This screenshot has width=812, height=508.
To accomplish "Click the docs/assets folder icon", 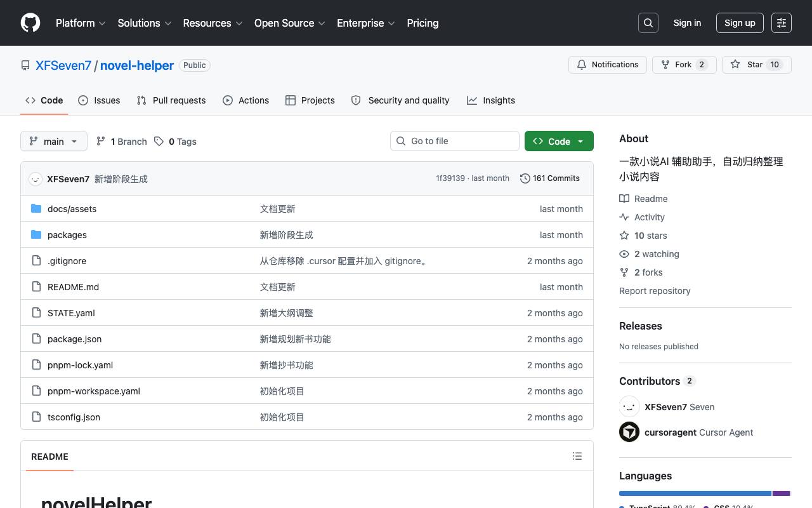I will point(36,209).
